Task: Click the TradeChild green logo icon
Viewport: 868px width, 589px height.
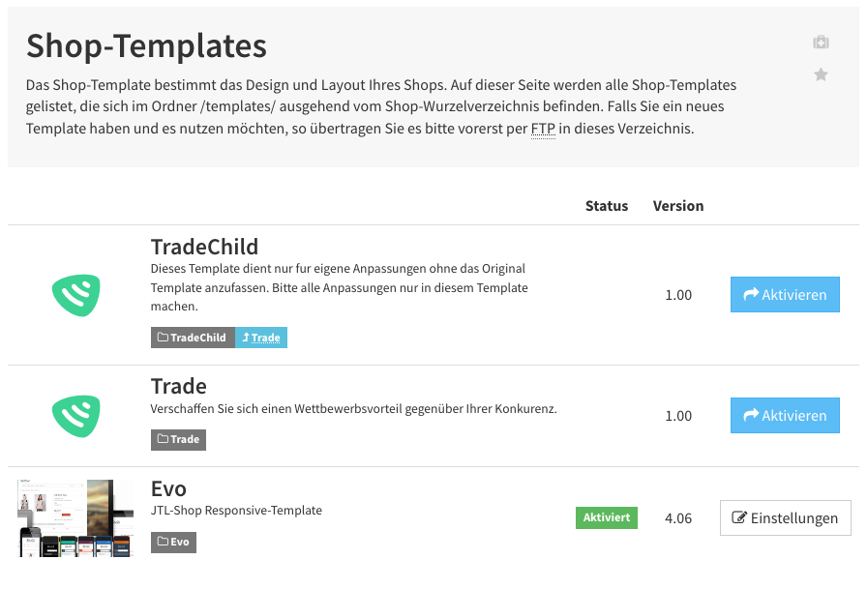Action: (76, 295)
